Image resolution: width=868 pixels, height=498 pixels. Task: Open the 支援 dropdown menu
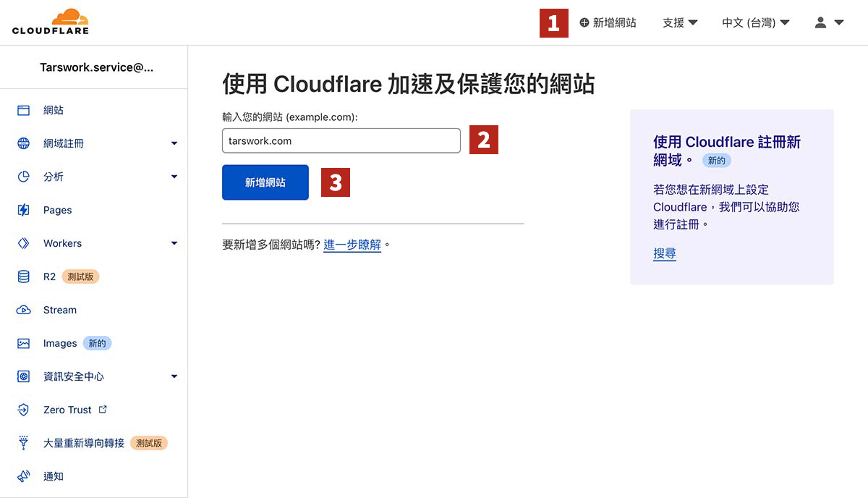tap(680, 22)
